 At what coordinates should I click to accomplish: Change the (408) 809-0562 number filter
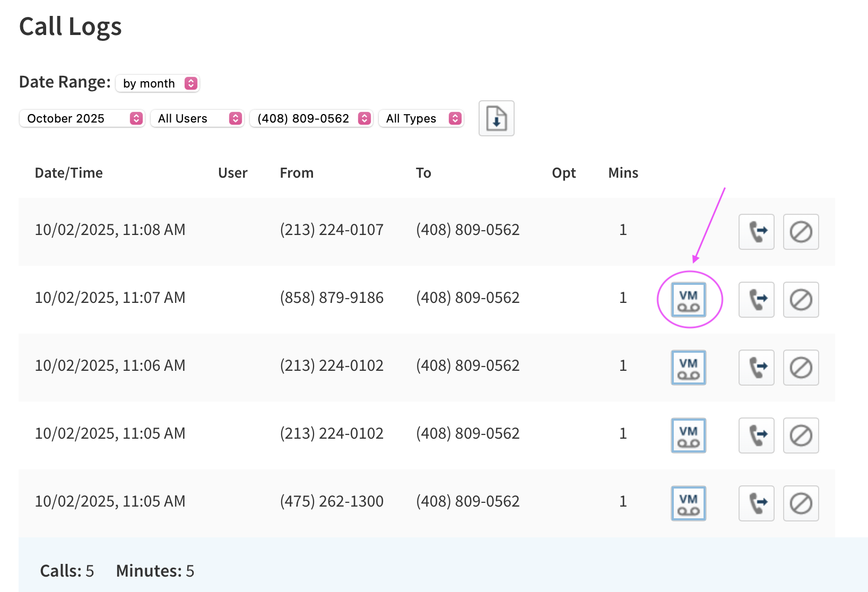[311, 118]
